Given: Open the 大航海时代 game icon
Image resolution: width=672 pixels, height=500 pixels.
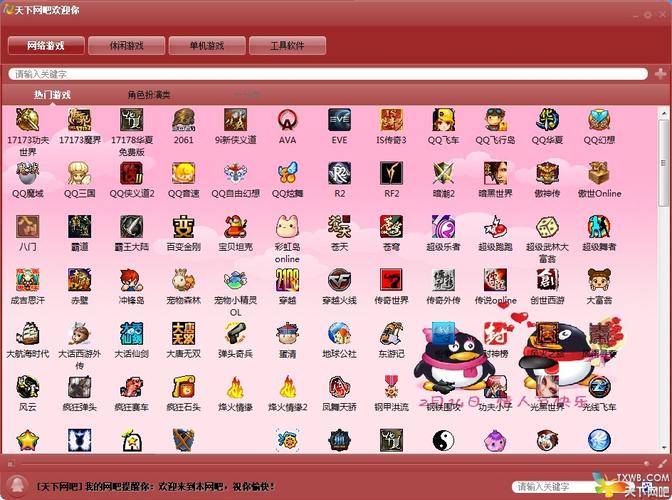Looking at the screenshot, I should pos(27,334).
